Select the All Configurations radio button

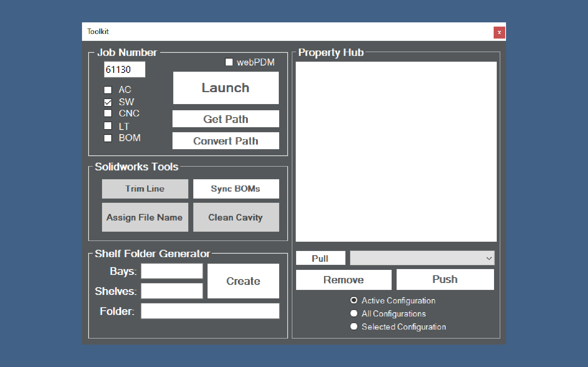[x=354, y=313]
